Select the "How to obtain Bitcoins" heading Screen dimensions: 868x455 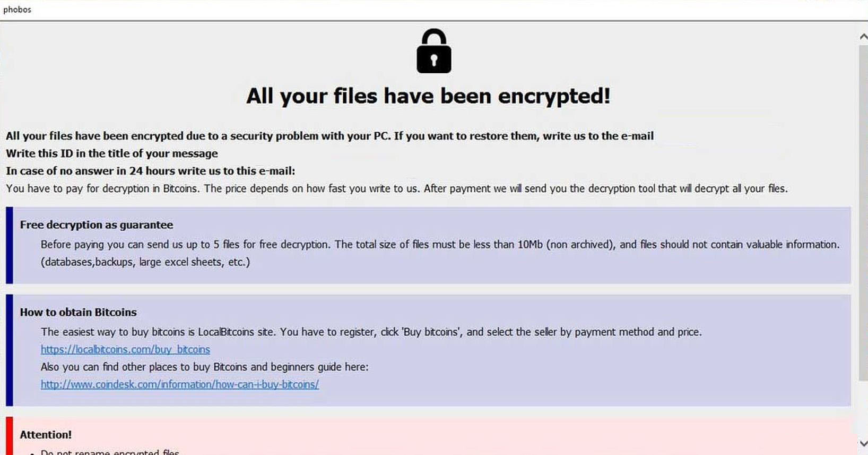tap(78, 312)
